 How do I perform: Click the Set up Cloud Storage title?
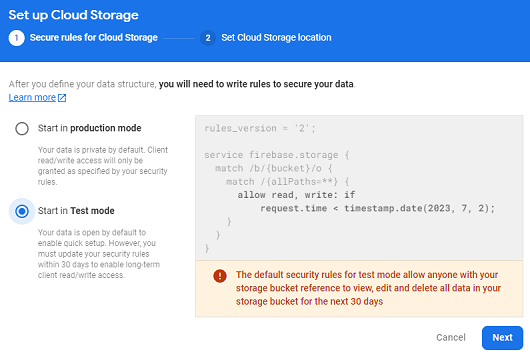click(73, 15)
